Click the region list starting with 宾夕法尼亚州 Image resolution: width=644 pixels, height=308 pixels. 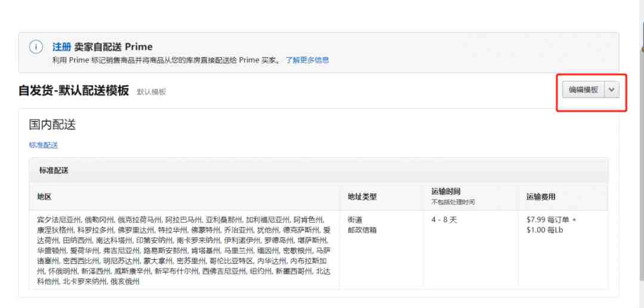(184, 251)
